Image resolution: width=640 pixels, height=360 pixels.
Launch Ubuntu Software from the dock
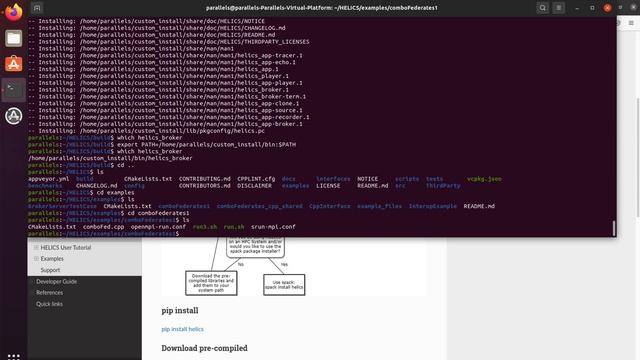tap(13, 64)
